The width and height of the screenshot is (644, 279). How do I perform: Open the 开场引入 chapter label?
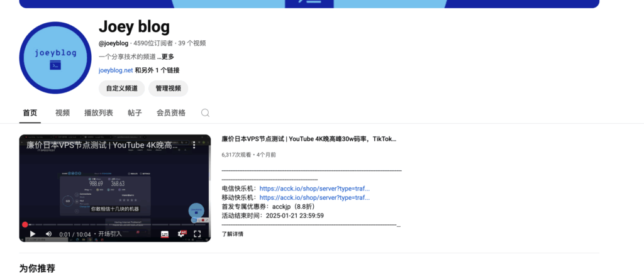tap(109, 234)
